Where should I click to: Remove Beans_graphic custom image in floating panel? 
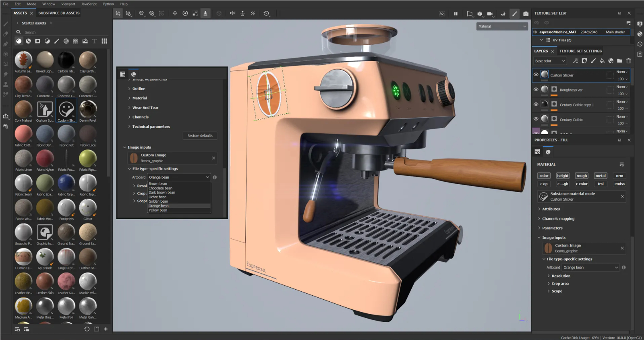[213, 158]
